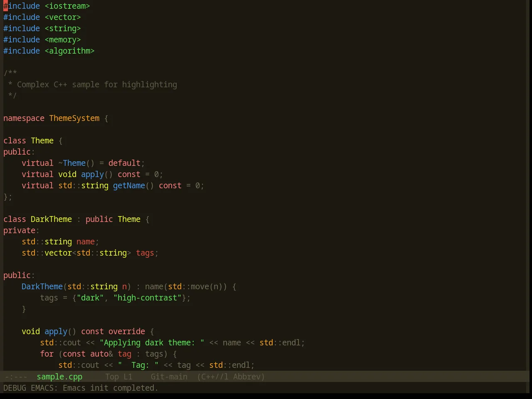The height and width of the screenshot is (399, 532).
Task: Click the minibuffer message 'Emacs init completed.'
Action: point(110,388)
